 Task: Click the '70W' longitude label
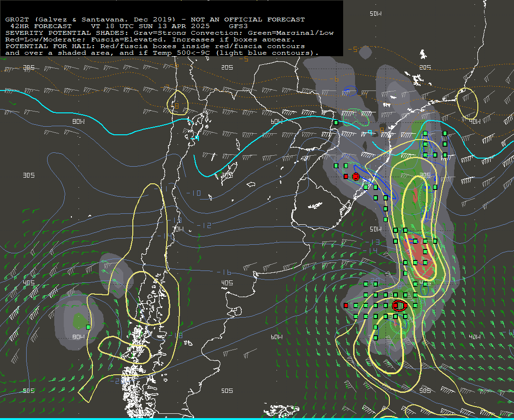click(178, 229)
